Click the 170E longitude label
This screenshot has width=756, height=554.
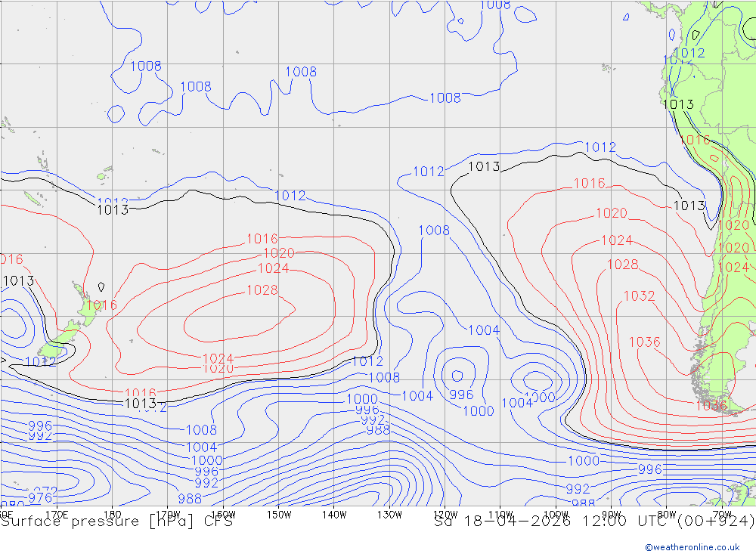click(57, 515)
